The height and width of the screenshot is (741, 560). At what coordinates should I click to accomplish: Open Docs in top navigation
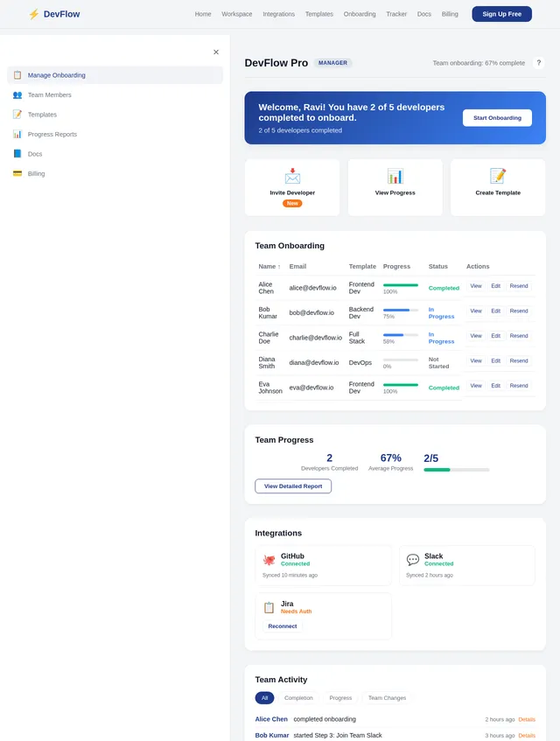(x=424, y=14)
